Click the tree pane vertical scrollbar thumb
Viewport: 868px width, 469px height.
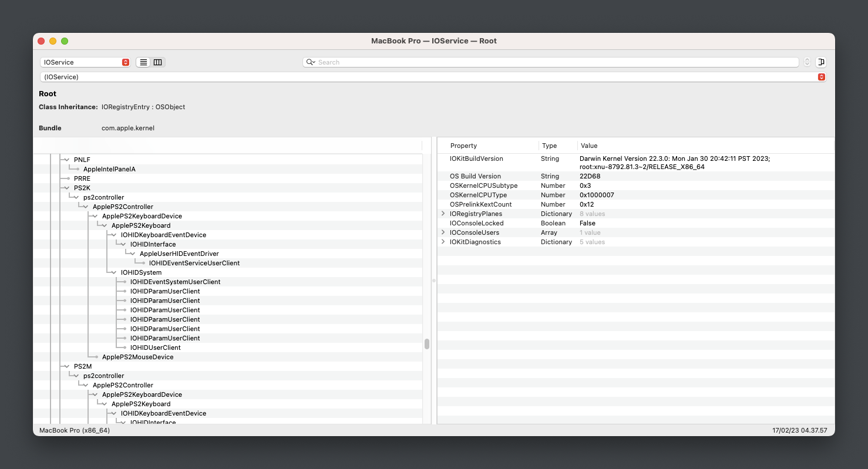tap(427, 344)
